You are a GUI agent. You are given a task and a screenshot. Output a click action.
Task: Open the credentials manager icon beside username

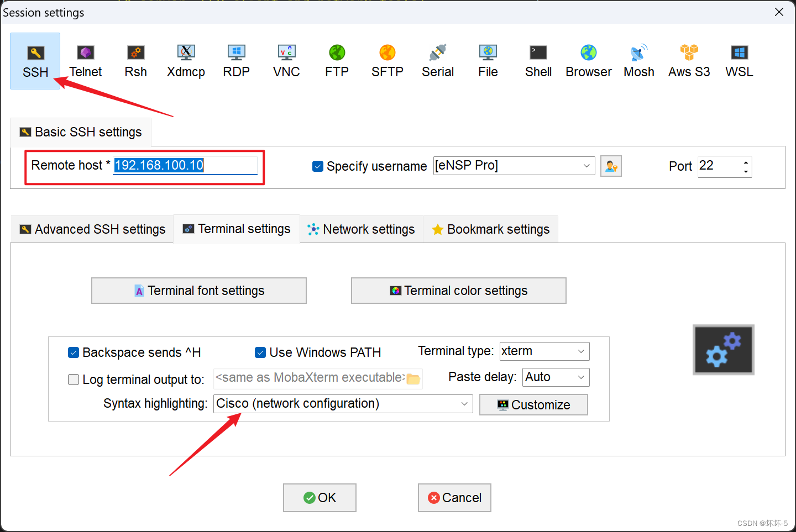pyautogui.click(x=611, y=165)
